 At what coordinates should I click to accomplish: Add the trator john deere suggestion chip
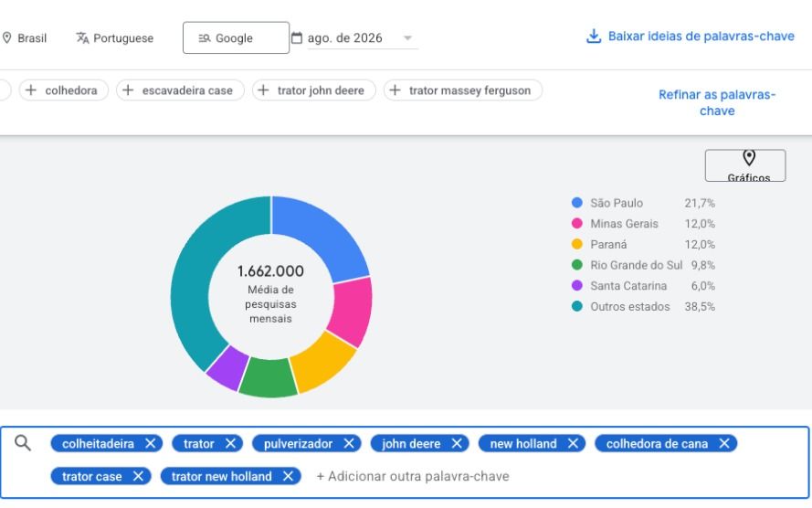(x=314, y=90)
